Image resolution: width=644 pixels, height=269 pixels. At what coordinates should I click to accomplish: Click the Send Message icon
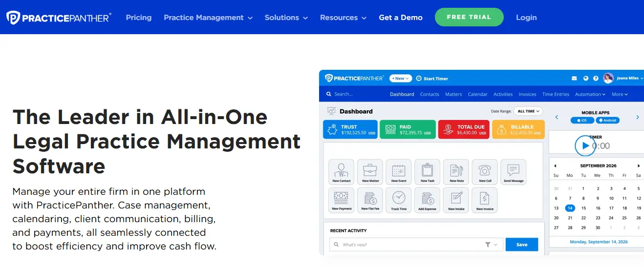point(514,172)
